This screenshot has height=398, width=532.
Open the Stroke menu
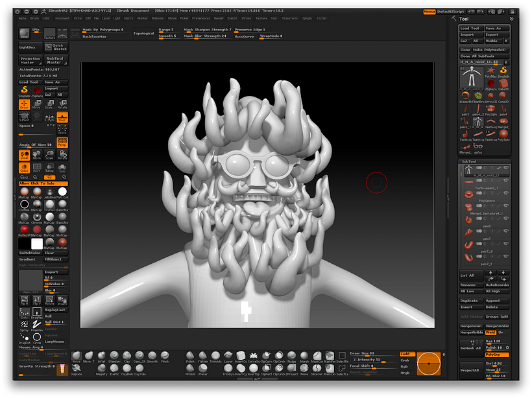[247, 18]
